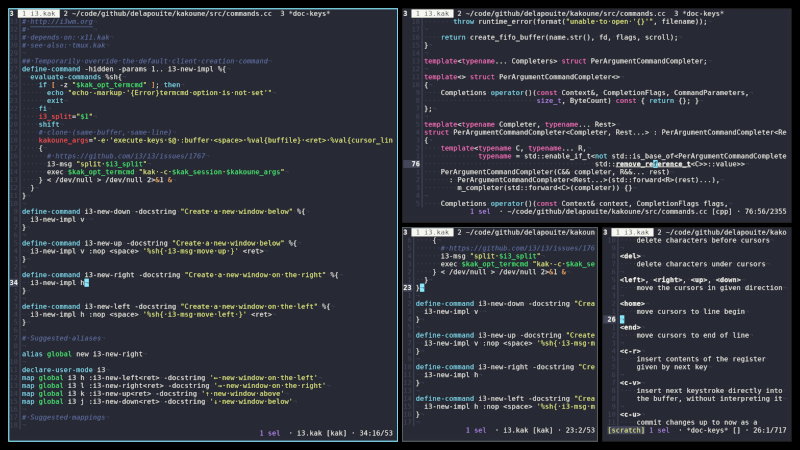Click '76:56/2355' position in top-right status bar
The height and width of the screenshot is (450, 800).
pyautogui.click(x=765, y=211)
